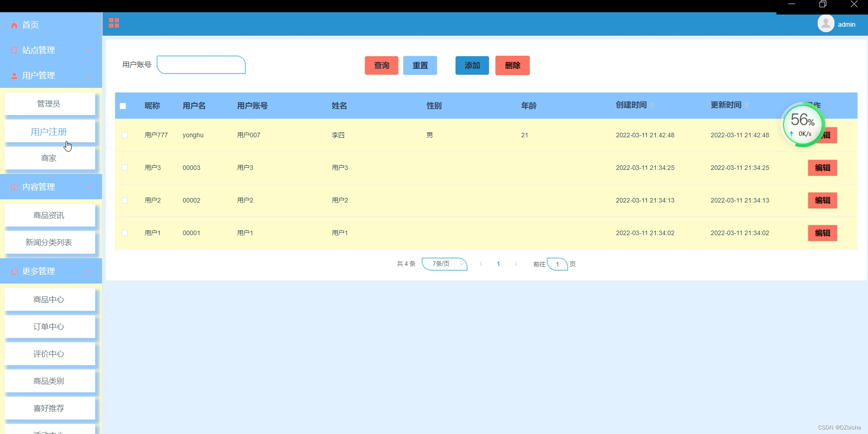Click the 查询 search button
Screen dimensions: 868x434
point(382,65)
